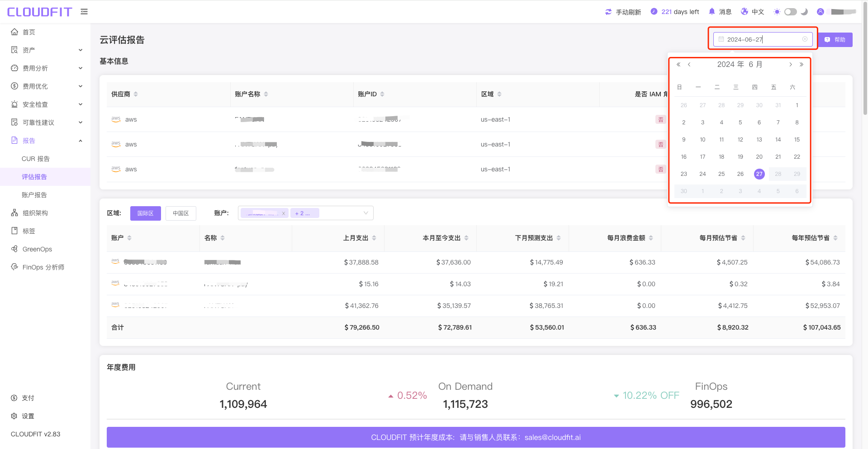The width and height of the screenshot is (868, 449).
Task: Click the CLOUDFIT logo
Action: 39,12
